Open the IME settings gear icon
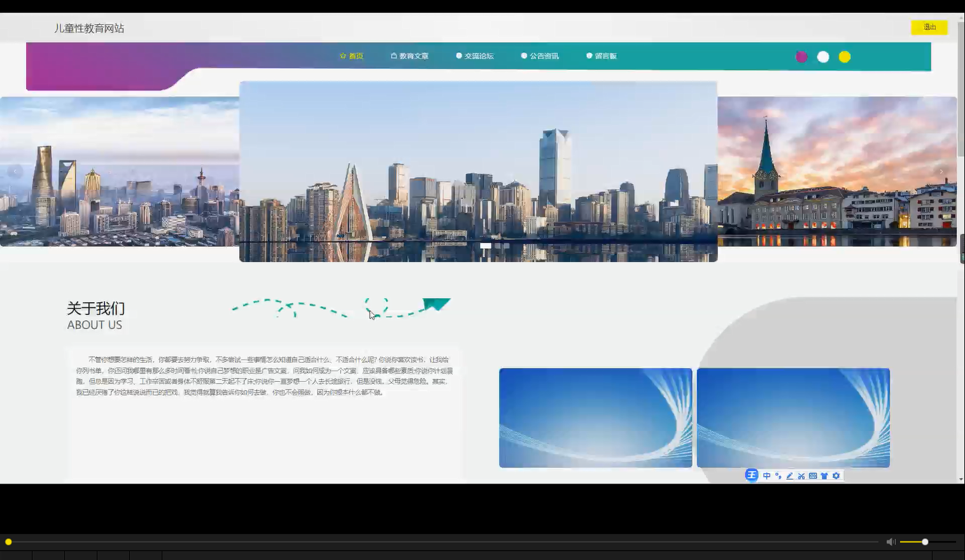Image resolution: width=965 pixels, height=560 pixels. 836,476
